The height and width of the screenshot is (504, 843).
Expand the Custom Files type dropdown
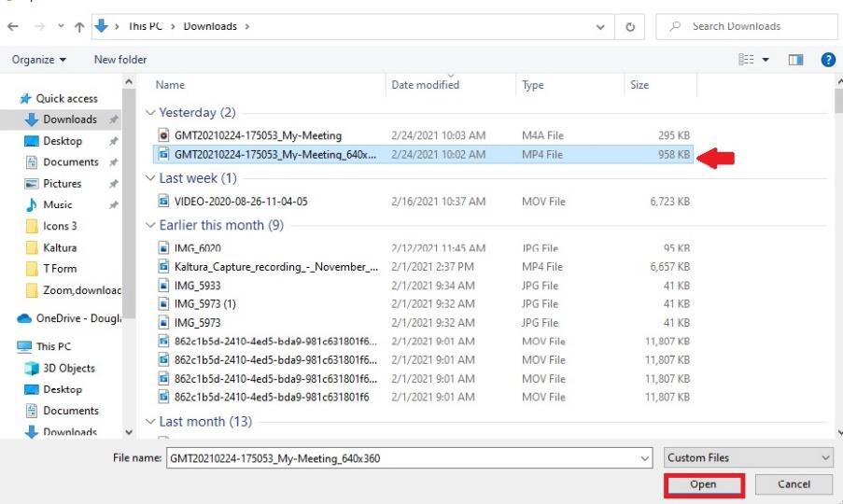point(748,458)
